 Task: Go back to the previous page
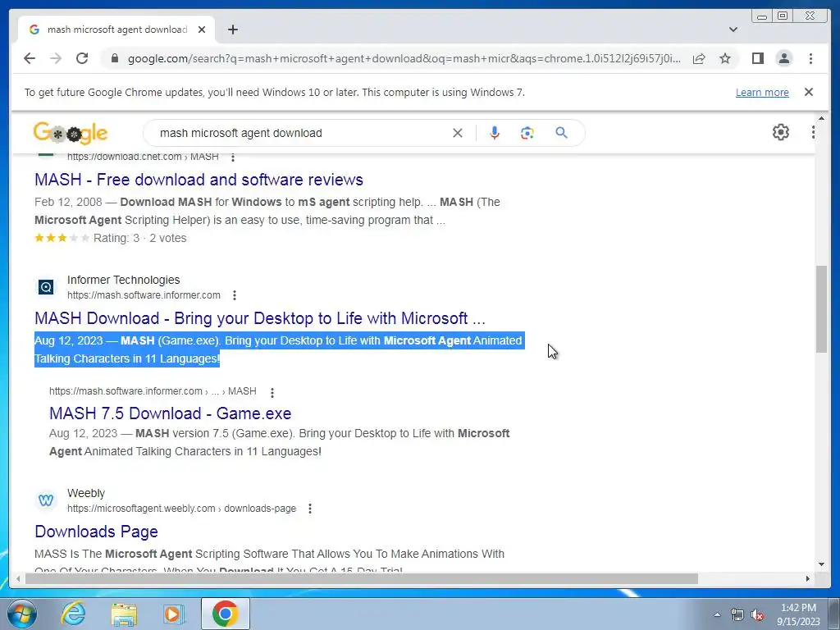pos(30,58)
